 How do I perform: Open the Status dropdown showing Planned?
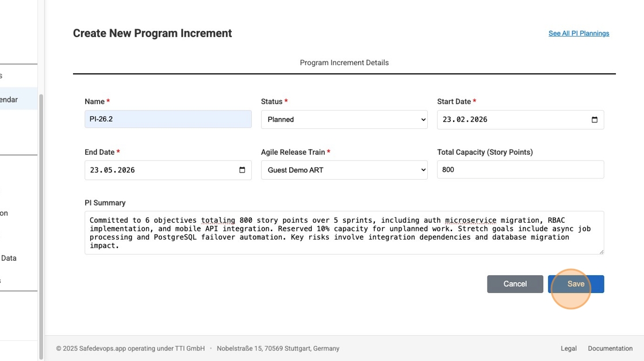[344, 119]
